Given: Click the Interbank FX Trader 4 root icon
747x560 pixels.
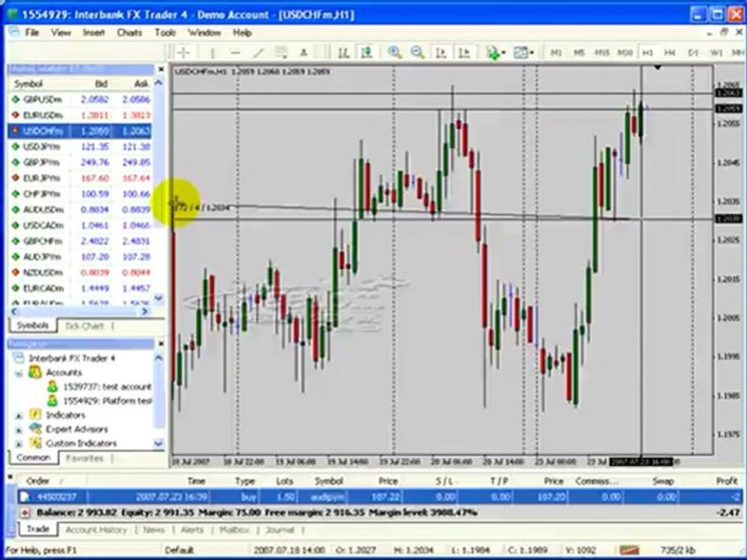Looking at the screenshot, I should 18,358.
